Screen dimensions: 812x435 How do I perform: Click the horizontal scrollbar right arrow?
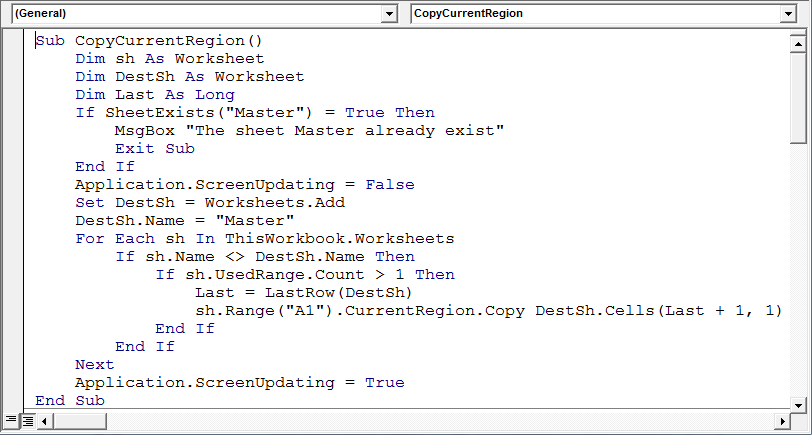tap(783, 421)
